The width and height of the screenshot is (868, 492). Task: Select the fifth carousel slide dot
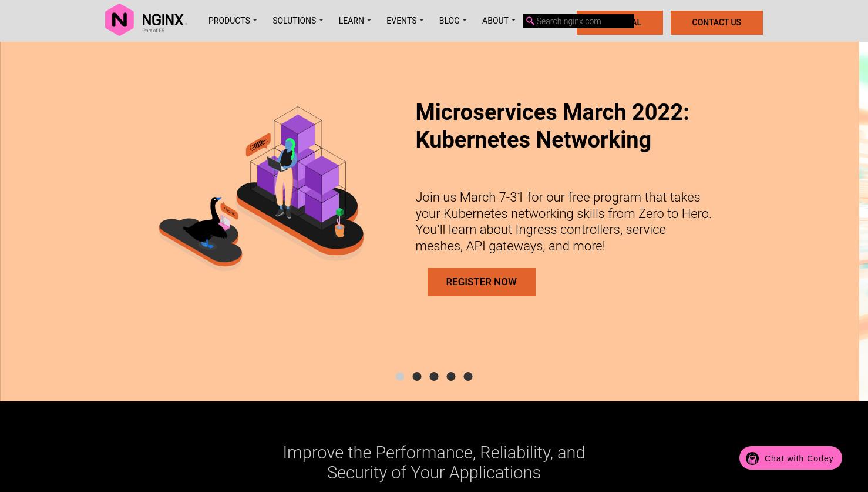(x=468, y=376)
